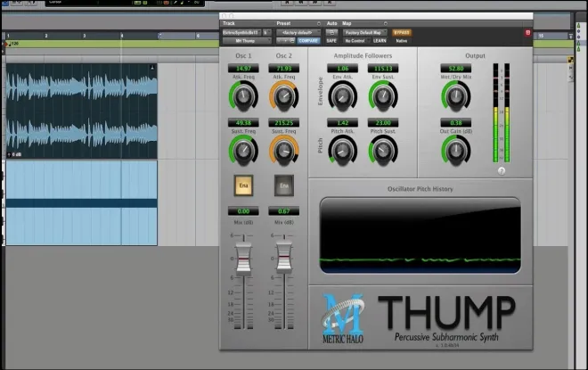Enable Osc 2 with its Ena button
Viewport: 588px width, 370px height.
point(284,185)
